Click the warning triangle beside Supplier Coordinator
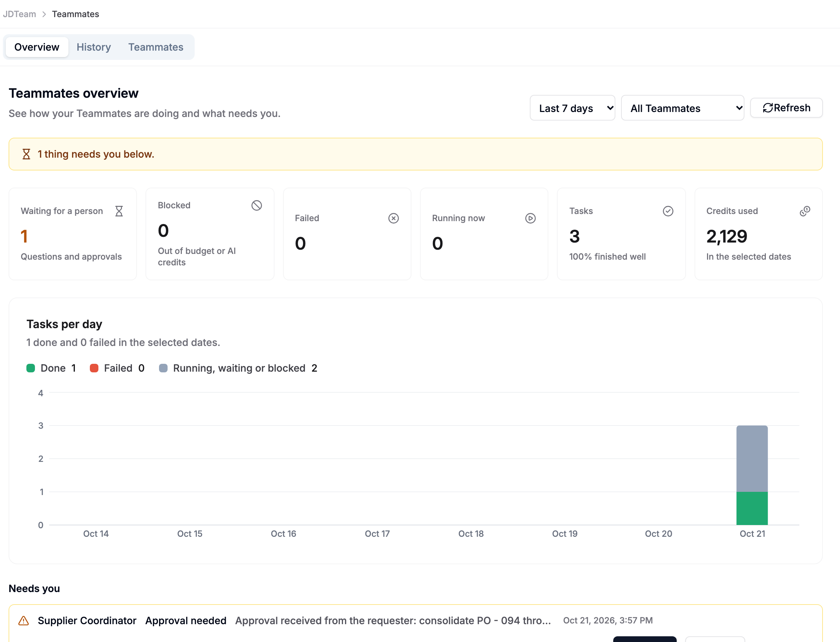Image resolution: width=840 pixels, height=642 pixels. 24,621
